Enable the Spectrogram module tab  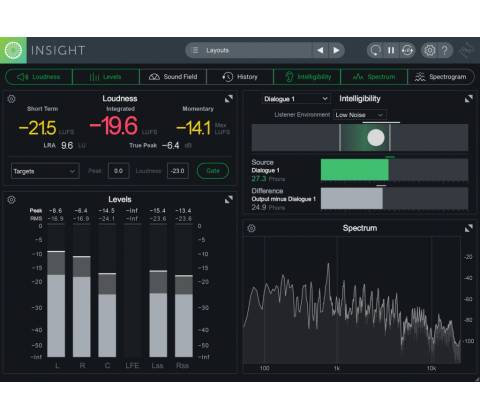[441, 77]
